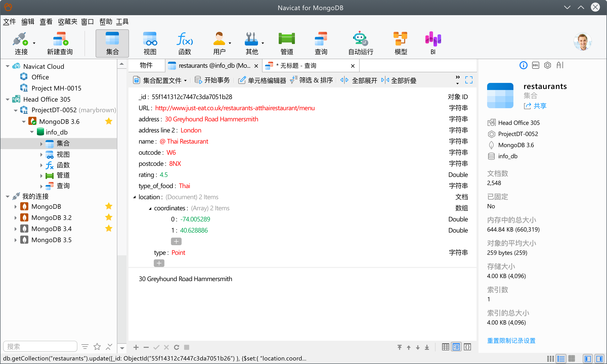The image size is (607, 364).
Task: Open the 模型 model toolbar icon
Action: [401, 43]
